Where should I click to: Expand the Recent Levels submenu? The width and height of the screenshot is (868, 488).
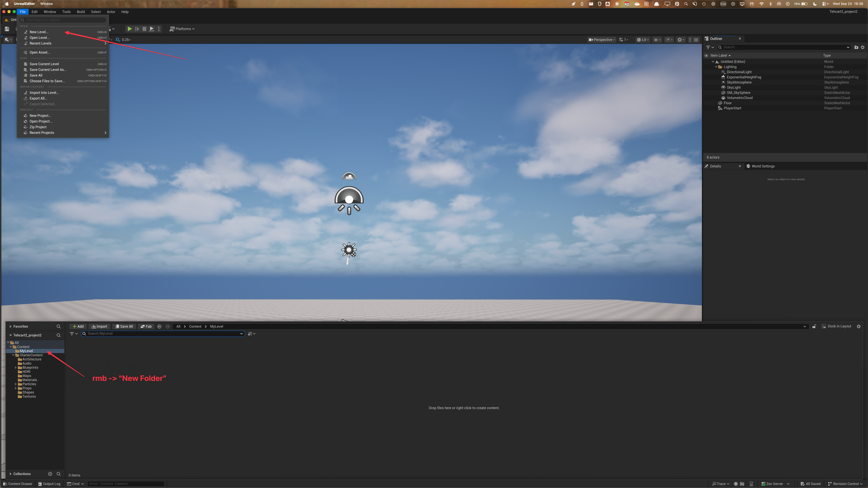63,44
